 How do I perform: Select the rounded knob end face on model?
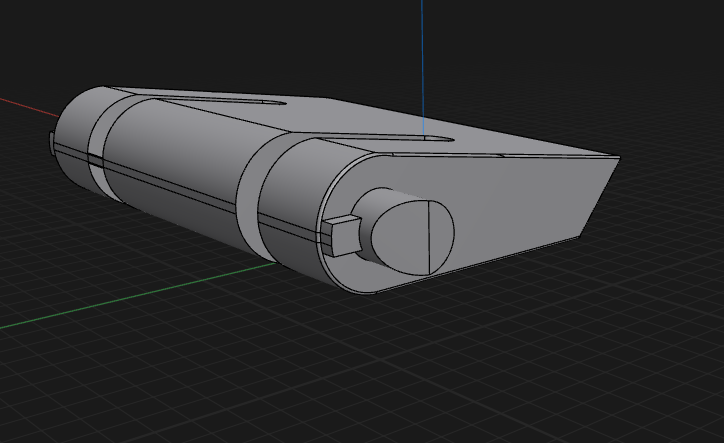tap(413, 237)
